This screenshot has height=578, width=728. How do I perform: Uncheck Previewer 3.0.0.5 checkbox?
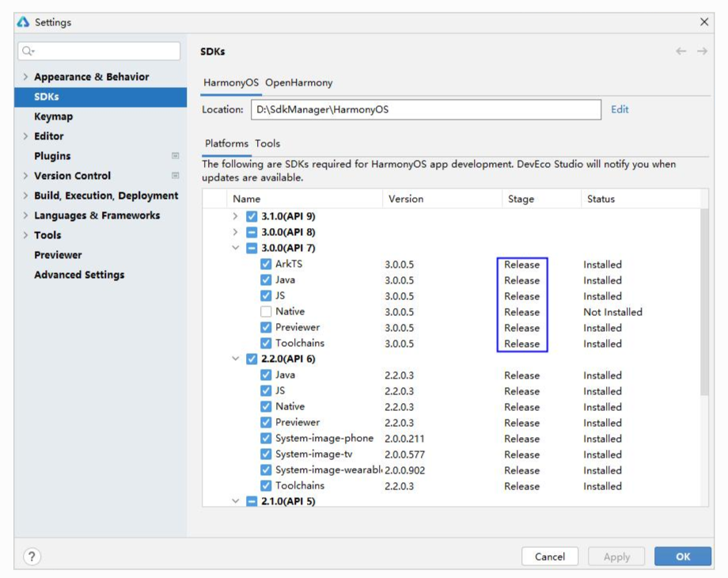click(266, 327)
